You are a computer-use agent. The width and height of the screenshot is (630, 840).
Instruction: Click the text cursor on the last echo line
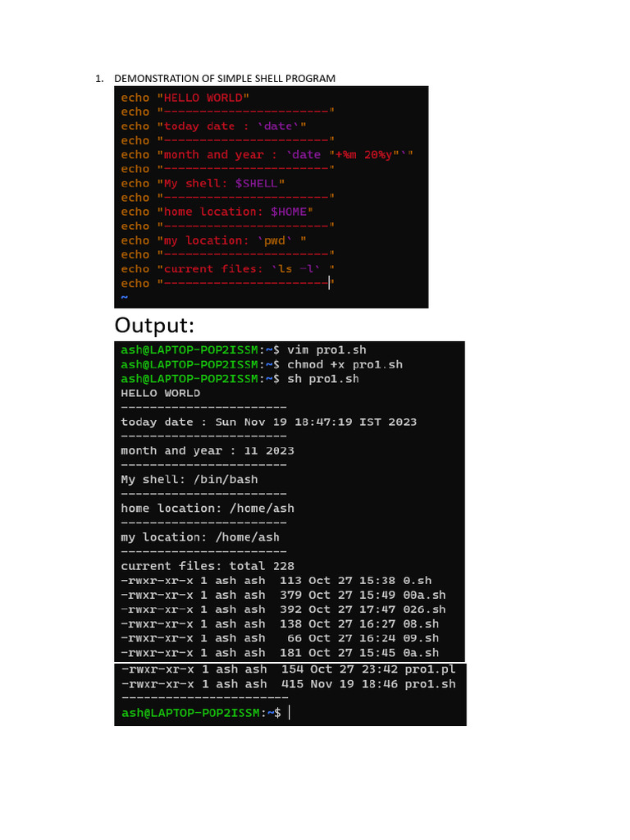330,283
